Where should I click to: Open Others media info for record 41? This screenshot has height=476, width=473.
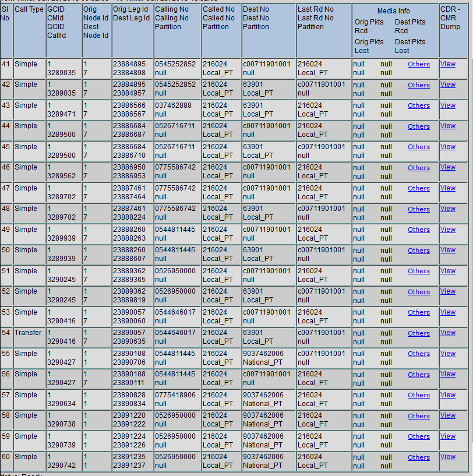pyautogui.click(x=419, y=64)
